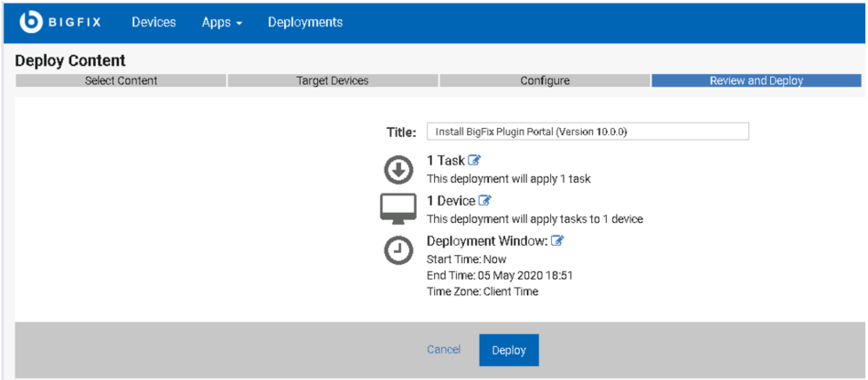
Task: Click the 'Deploy Content' page heading
Action: (70, 60)
